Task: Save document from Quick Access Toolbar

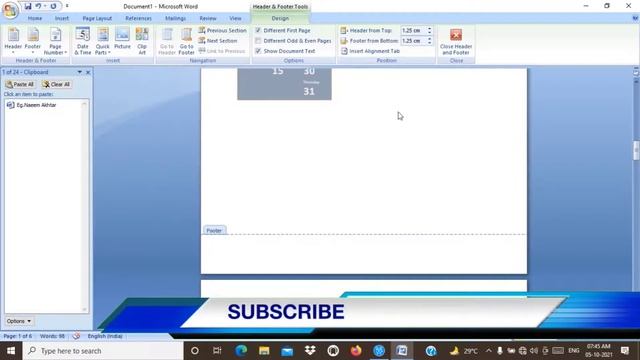Action: click(x=27, y=6)
